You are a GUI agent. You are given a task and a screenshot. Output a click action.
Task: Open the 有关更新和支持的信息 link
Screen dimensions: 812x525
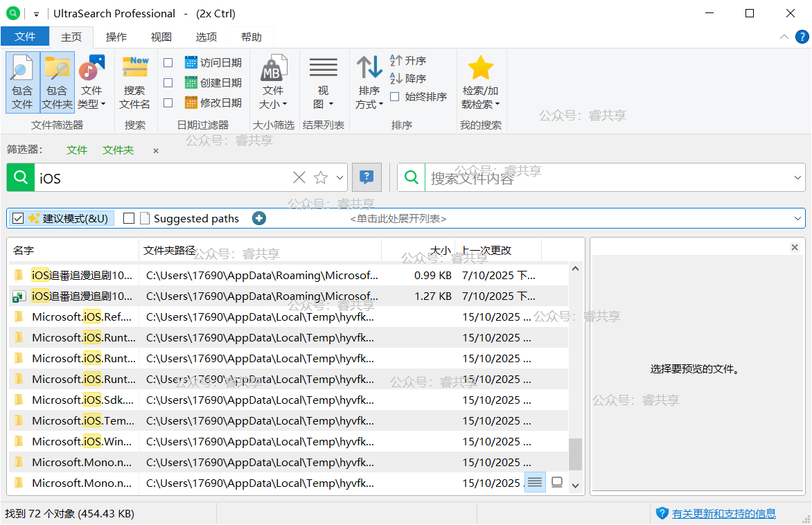[x=723, y=513]
